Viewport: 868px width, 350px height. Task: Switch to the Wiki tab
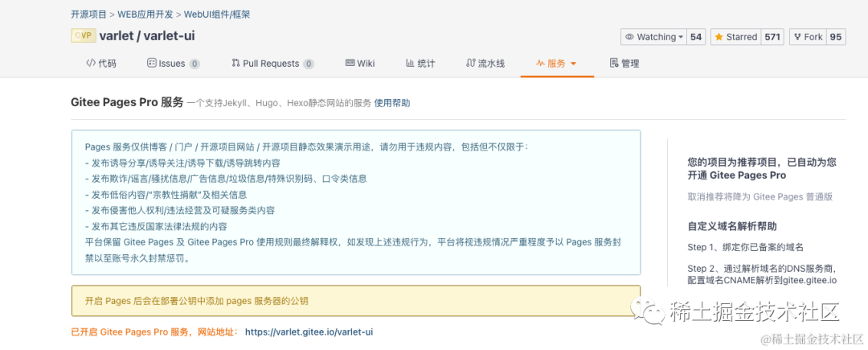click(x=360, y=63)
